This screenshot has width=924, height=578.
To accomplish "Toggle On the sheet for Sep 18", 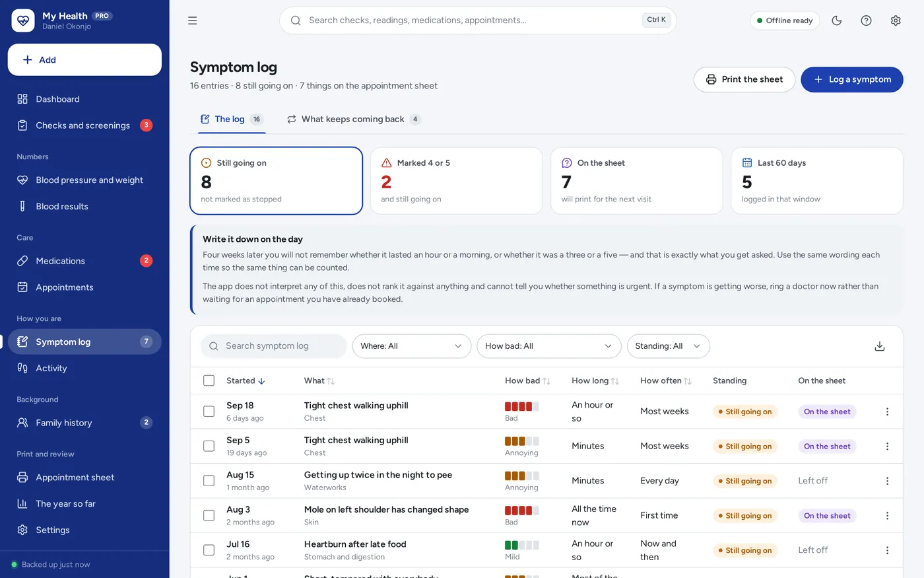I will pyautogui.click(x=827, y=412).
